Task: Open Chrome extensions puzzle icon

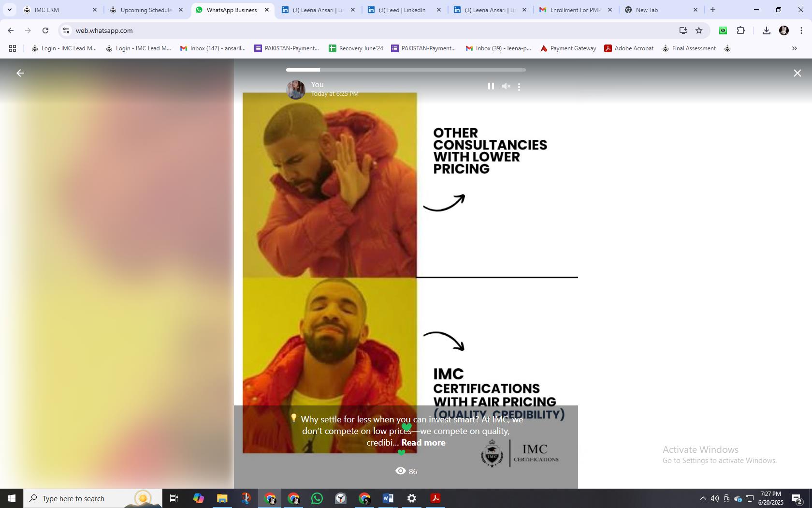Action: [741, 30]
